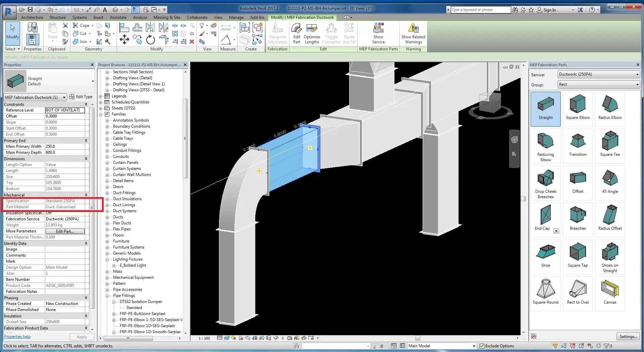Open Edit Part tool
Screen dimensions: 644x352
[297, 33]
